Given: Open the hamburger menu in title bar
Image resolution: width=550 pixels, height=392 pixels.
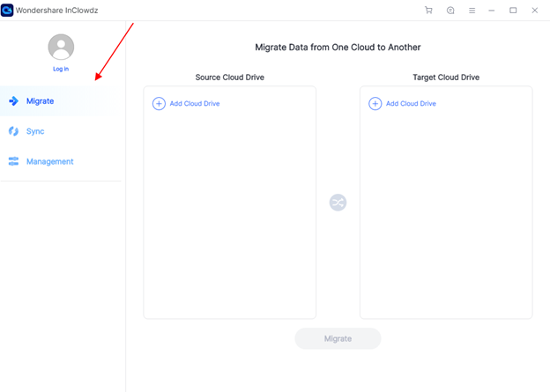Looking at the screenshot, I should (x=472, y=11).
